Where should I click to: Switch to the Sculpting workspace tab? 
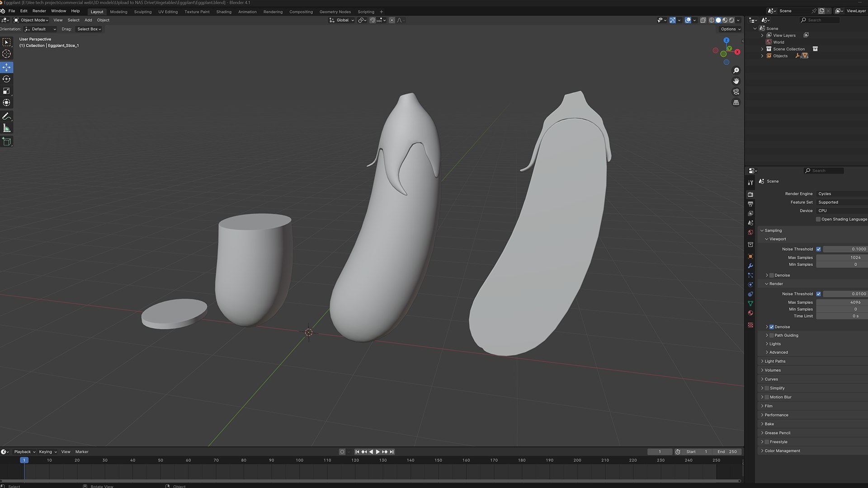[x=143, y=12]
